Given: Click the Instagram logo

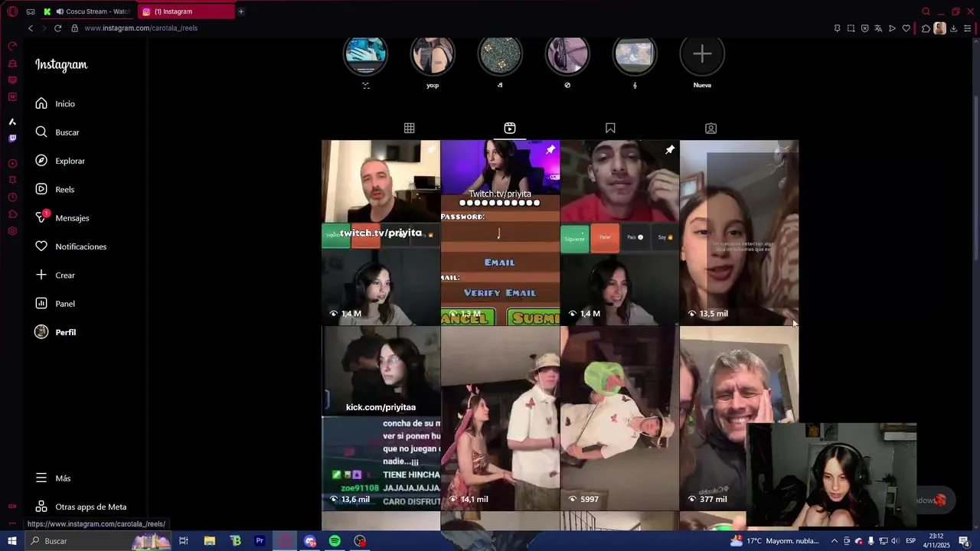Looking at the screenshot, I should (61, 65).
